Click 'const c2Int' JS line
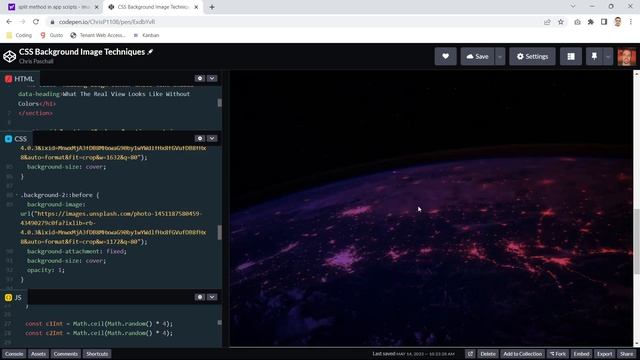Viewport: 640px width, 360px height. tap(99, 333)
